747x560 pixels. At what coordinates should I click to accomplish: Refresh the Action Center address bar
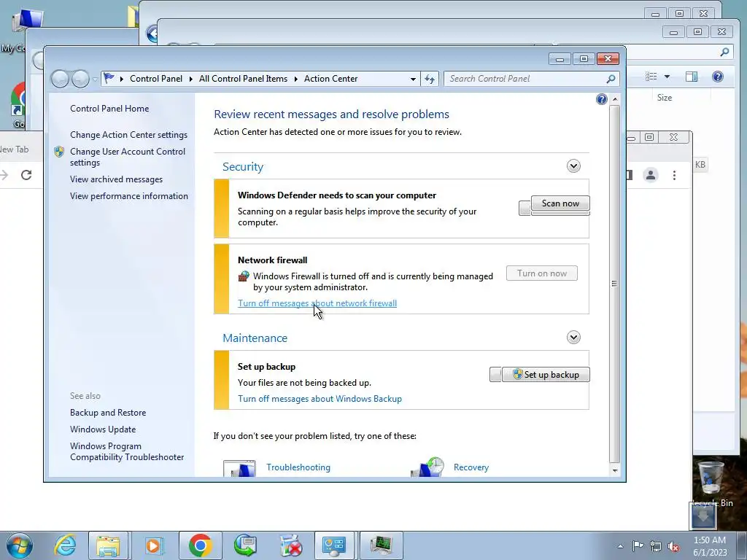click(x=429, y=79)
